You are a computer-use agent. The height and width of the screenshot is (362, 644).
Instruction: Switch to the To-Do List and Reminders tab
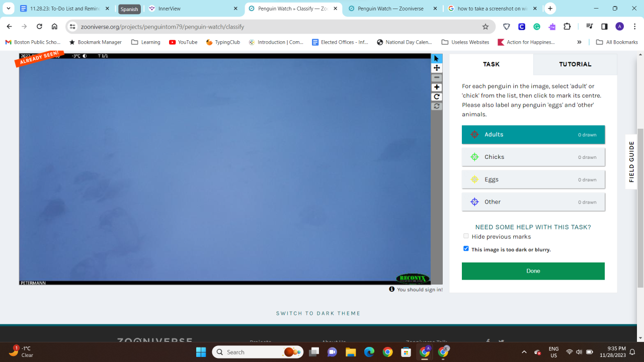(65, 9)
